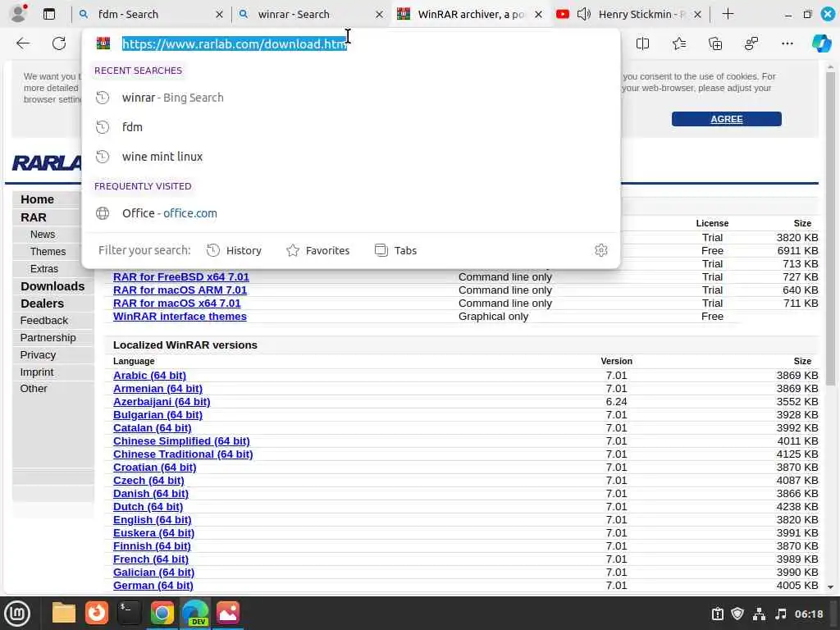840x630 pixels.
Task: Filter search by Tabs
Action: point(396,250)
